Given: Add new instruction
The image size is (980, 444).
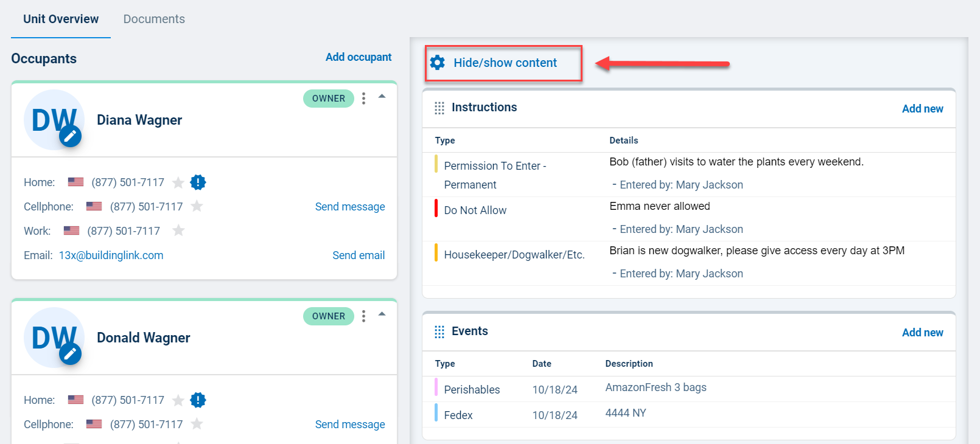Looking at the screenshot, I should pos(922,109).
